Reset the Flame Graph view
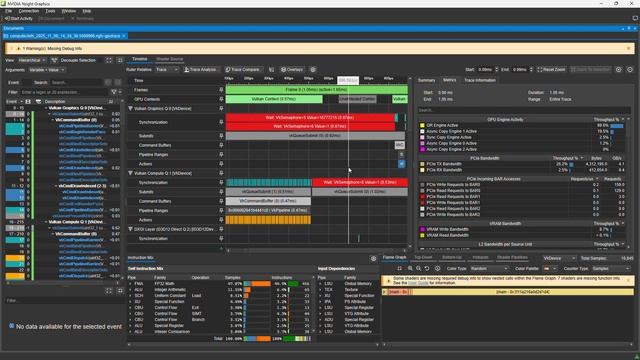Screen dimensions: 640x360 [x=427, y=269]
